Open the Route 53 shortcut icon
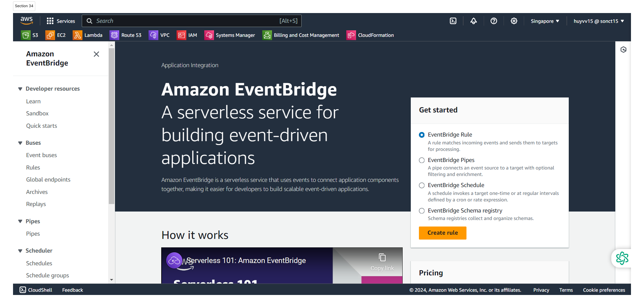Screen dimensions: 644x308 pyautogui.click(x=114, y=35)
